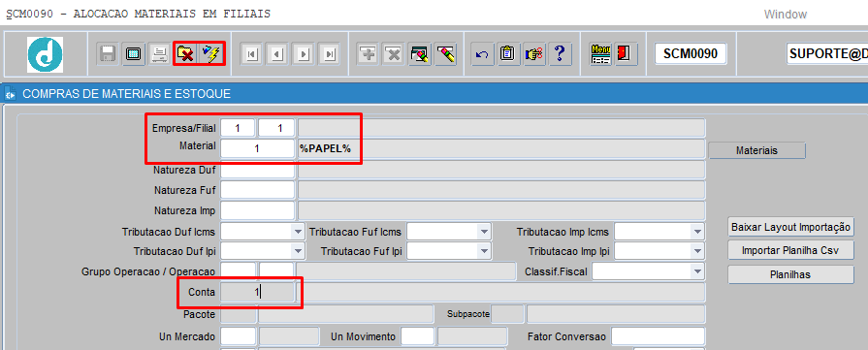Click the Planilhas button

790,274
